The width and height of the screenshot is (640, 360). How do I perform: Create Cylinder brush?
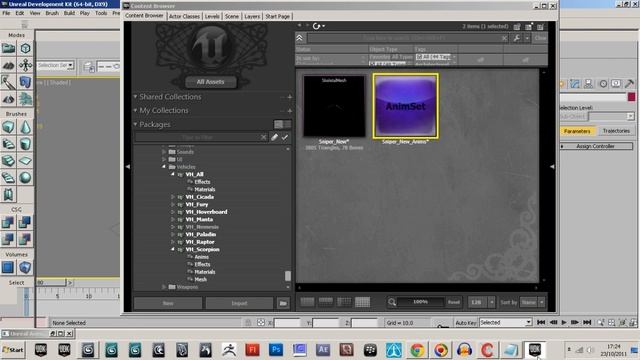coord(25,144)
